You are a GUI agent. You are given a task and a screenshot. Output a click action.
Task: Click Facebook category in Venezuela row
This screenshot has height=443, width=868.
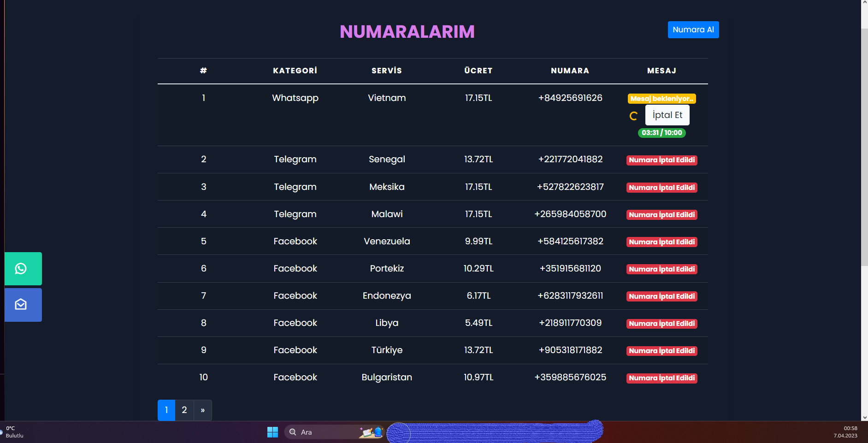tap(295, 241)
